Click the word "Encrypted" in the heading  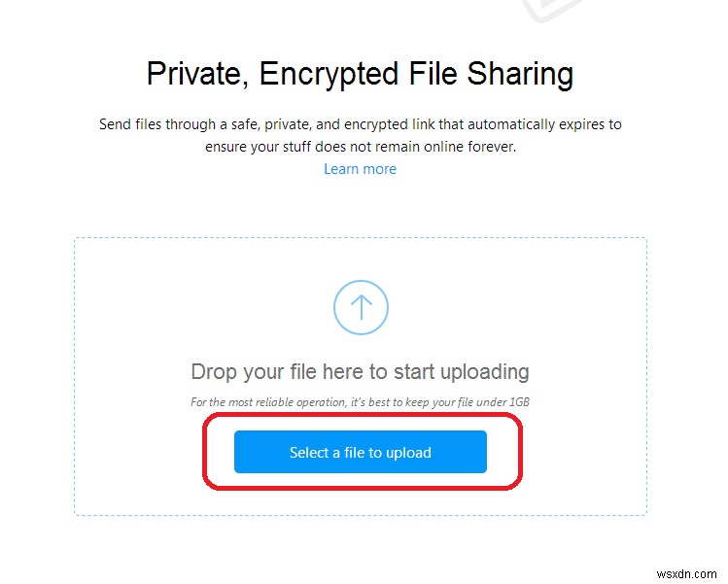(329, 74)
